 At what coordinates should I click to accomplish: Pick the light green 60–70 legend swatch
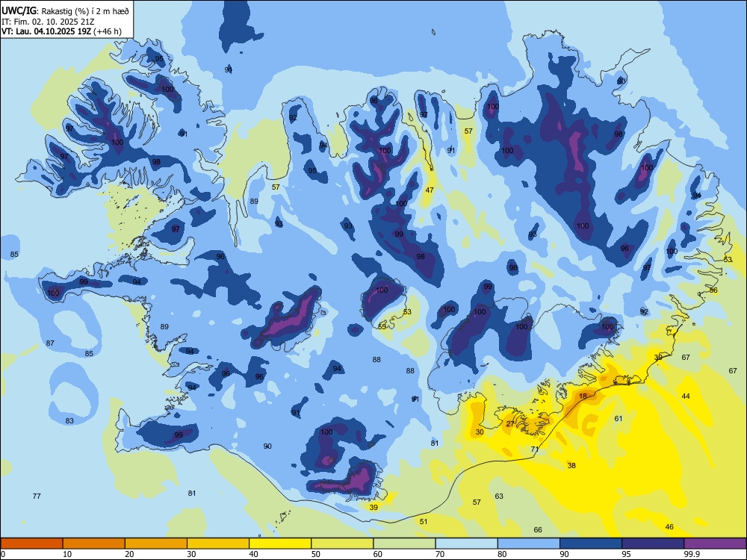[404, 544]
